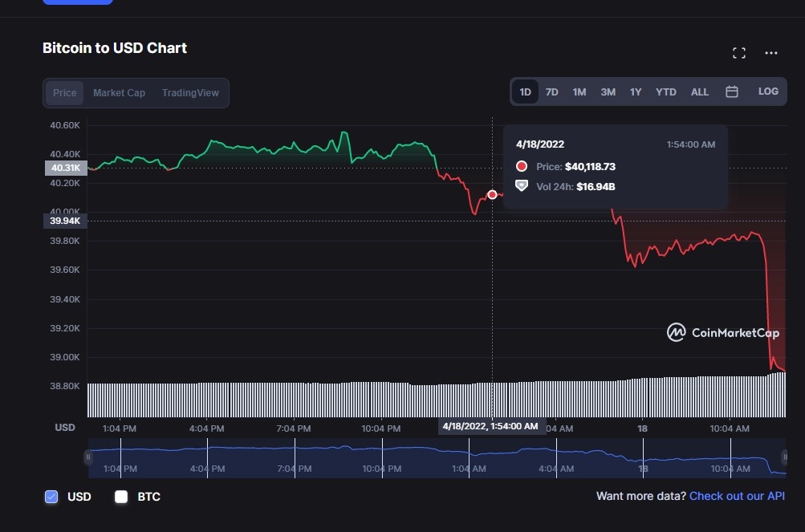Screen dimensions: 805x532
Task: Open the more options ellipsis menu
Action: [x=770, y=52]
